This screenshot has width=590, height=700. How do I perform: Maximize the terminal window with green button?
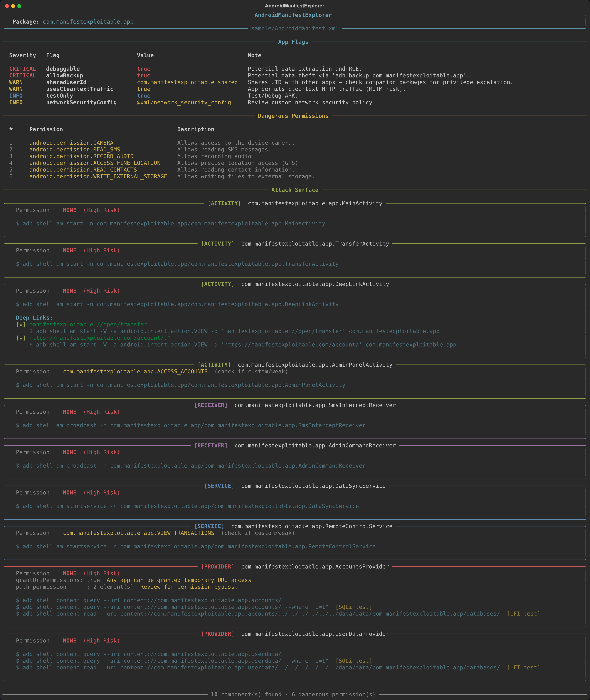[19, 6]
